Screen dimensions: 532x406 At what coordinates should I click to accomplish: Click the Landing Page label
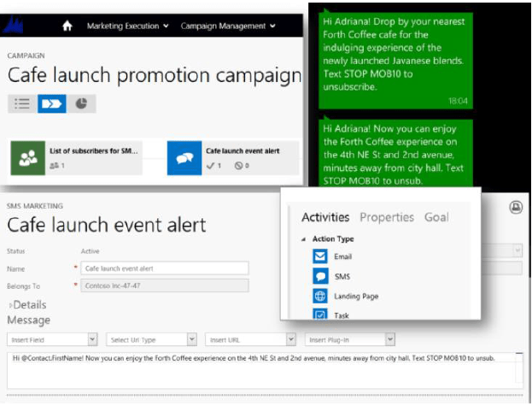click(356, 297)
